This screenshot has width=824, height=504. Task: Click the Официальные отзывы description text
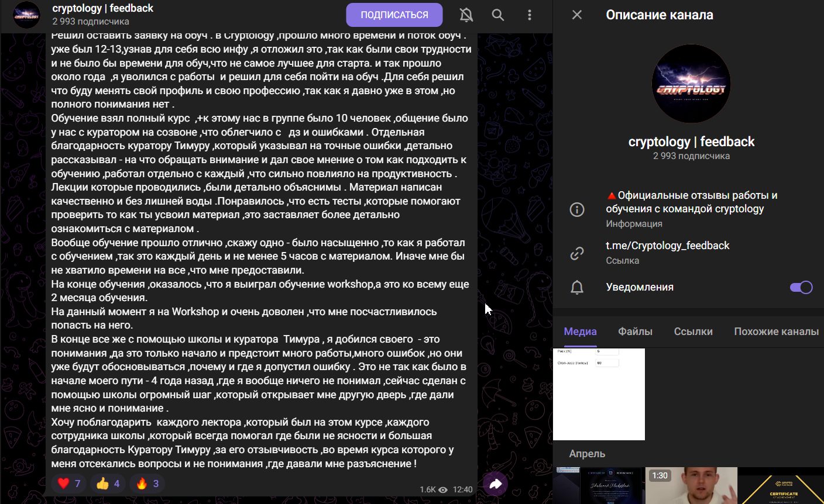tap(692, 202)
